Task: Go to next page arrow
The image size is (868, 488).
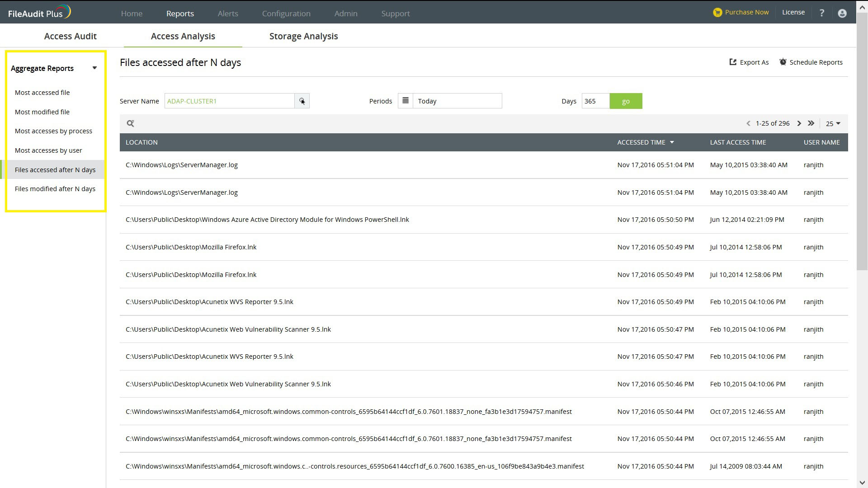Action: tap(799, 123)
